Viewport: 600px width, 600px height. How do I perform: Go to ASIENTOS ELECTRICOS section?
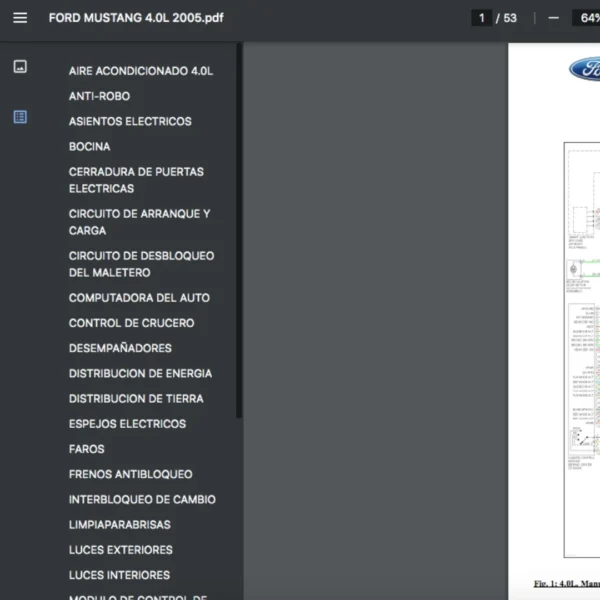point(130,121)
